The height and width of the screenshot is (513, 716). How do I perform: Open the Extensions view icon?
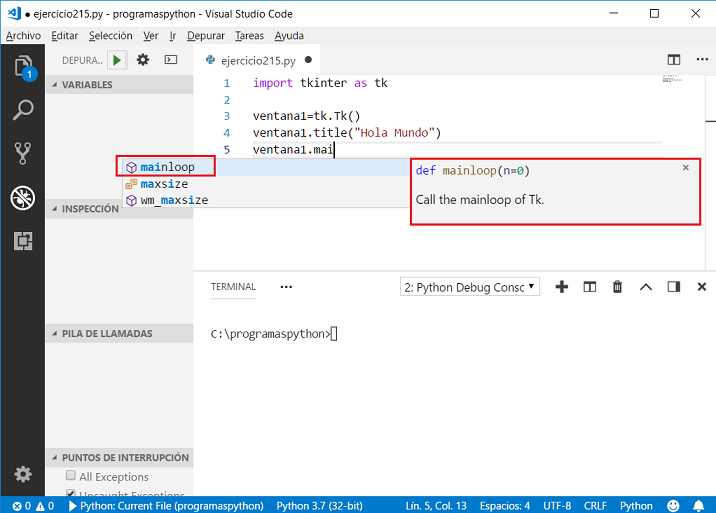coord(23,241)
